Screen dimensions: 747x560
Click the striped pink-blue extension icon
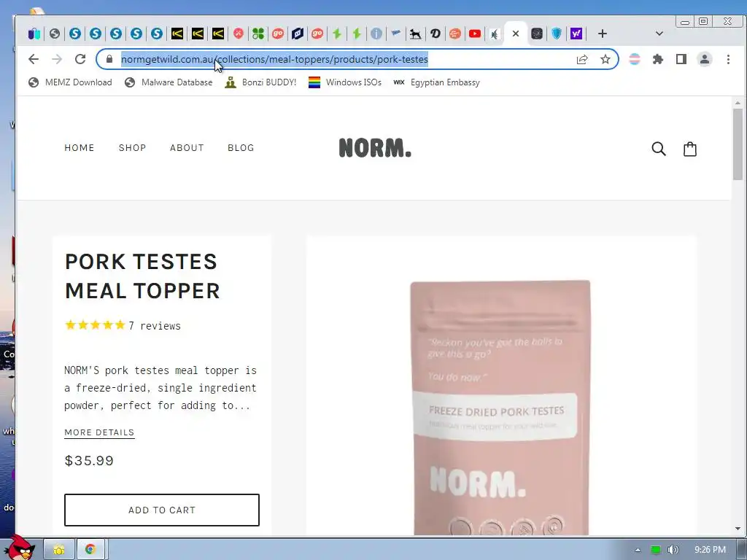coord(635,60)
